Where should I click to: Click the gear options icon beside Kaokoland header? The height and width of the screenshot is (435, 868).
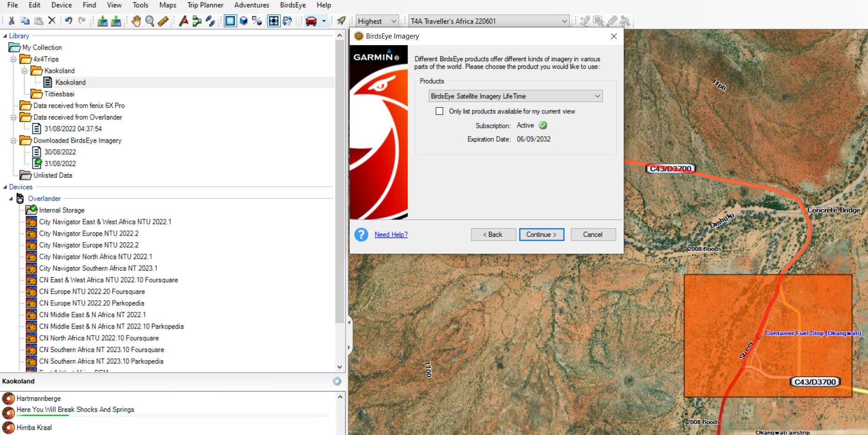tap(337, 381)
